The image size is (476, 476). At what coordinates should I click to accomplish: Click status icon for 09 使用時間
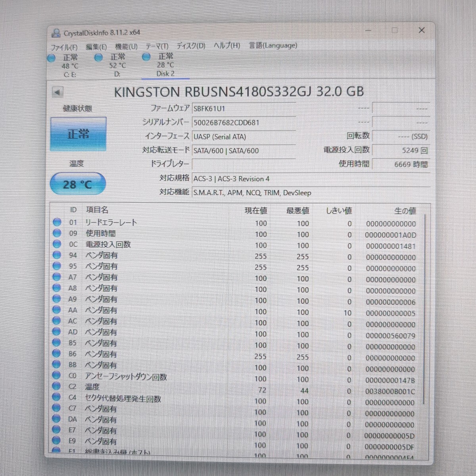(57, 233)
